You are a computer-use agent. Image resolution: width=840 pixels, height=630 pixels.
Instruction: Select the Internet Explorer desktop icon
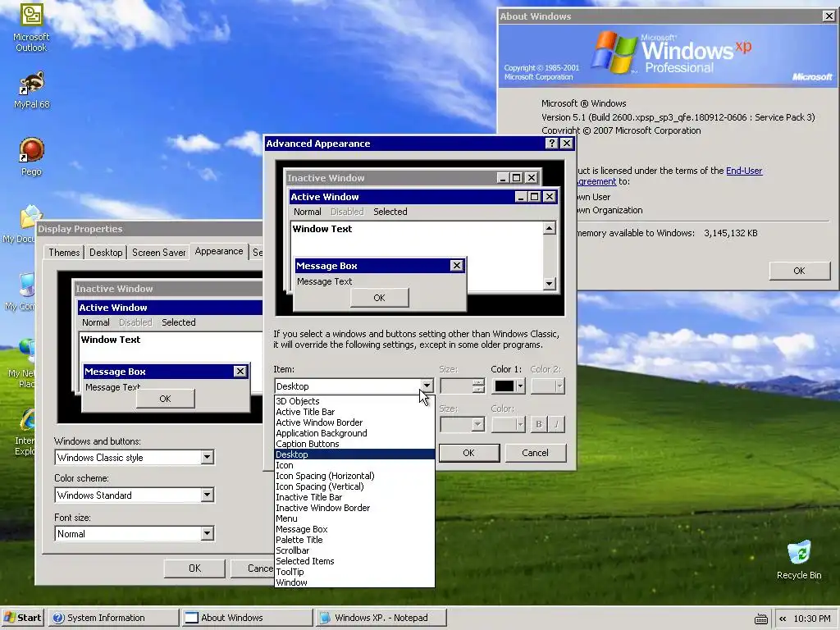(x=25, y=433)
